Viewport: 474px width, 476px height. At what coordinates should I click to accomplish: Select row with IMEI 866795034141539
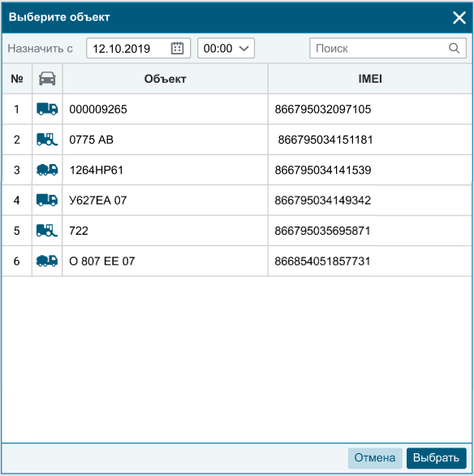(237, 170)
